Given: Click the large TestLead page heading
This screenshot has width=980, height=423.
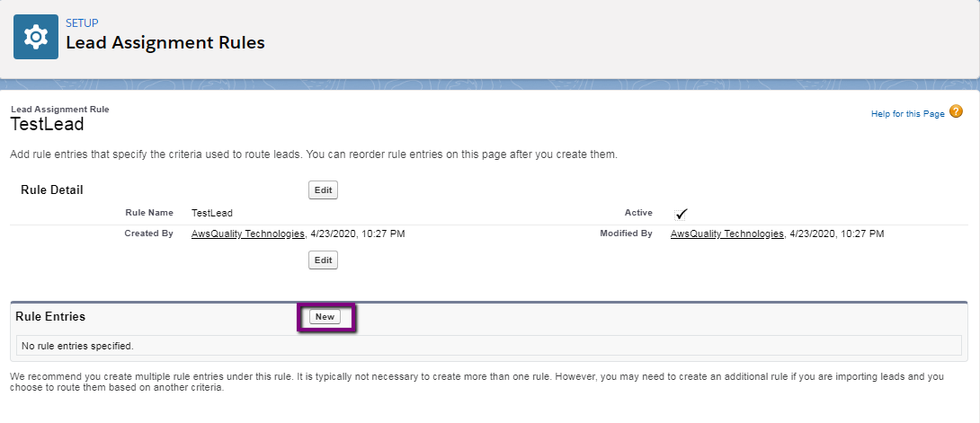Looking at the screenshot, I should (47, 125).
